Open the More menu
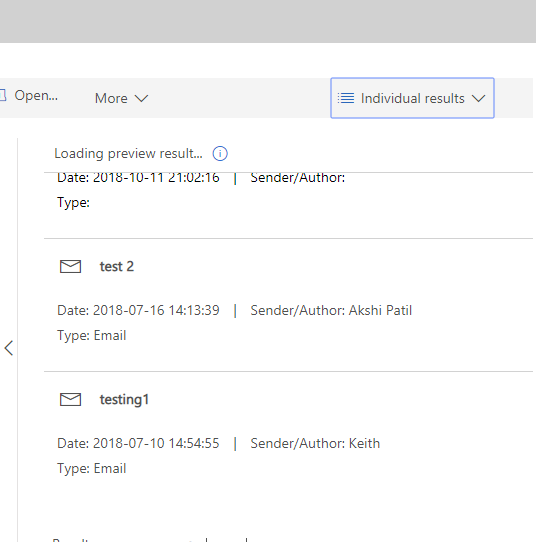Screen dimensions: 536x546 click(x=121, y=98)
